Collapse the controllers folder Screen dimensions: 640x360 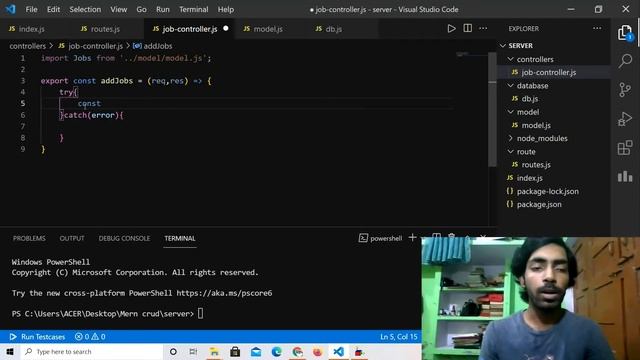(511, 59)
